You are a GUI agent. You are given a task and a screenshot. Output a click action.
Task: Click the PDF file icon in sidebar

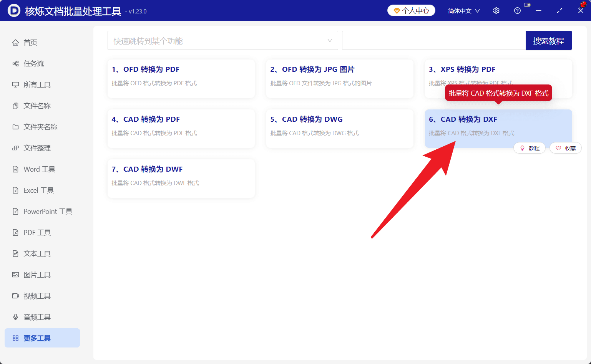(x=15, y=232)
